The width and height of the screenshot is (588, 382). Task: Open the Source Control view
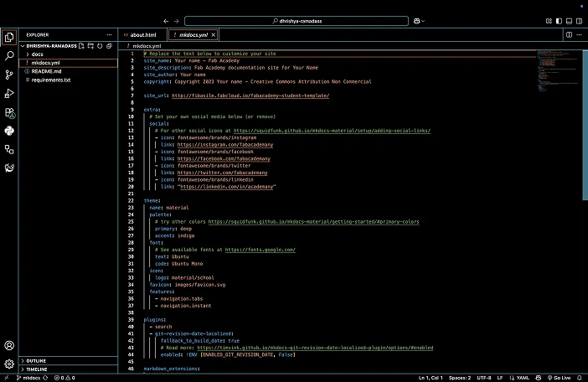click(9, 75)
